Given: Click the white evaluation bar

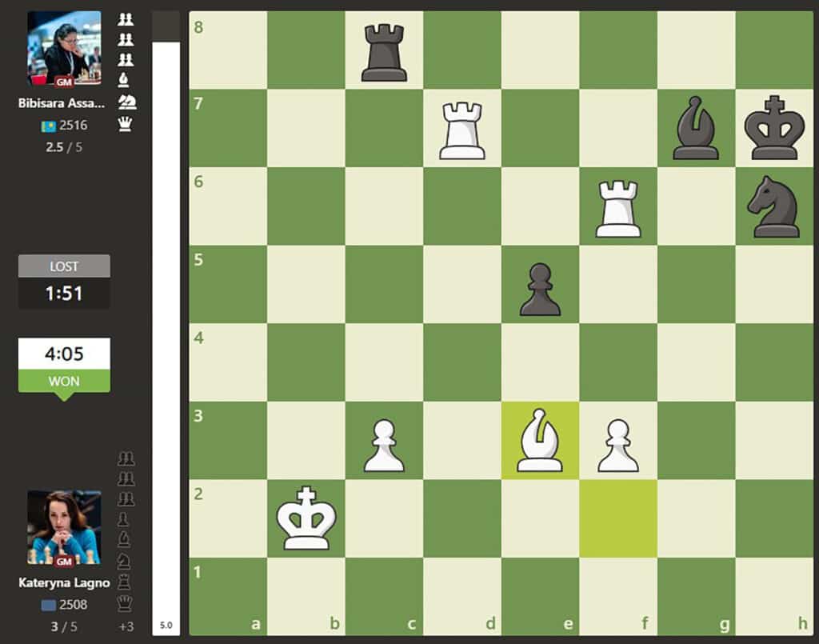Looking at the screenshot, I should (166, 320).
